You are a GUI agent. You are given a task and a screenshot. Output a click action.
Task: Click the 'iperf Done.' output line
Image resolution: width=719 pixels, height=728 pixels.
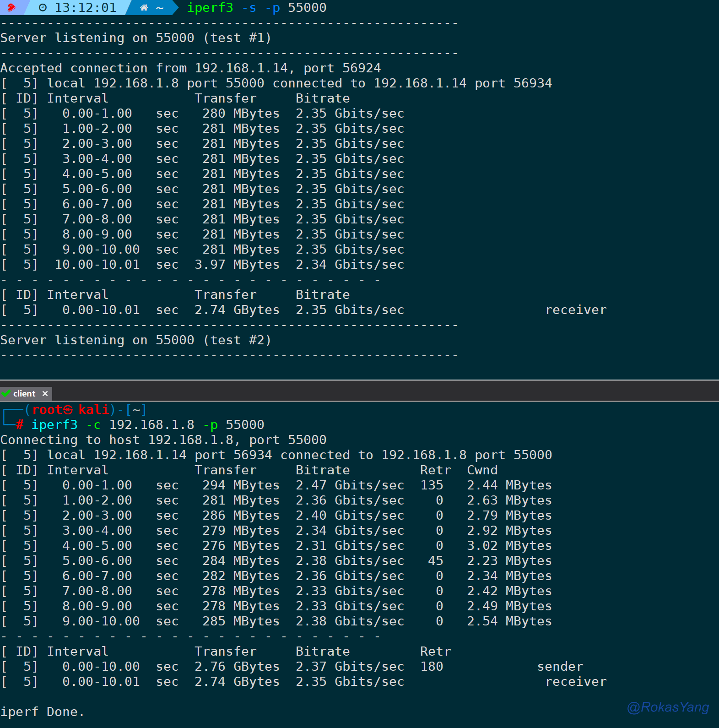43,712
